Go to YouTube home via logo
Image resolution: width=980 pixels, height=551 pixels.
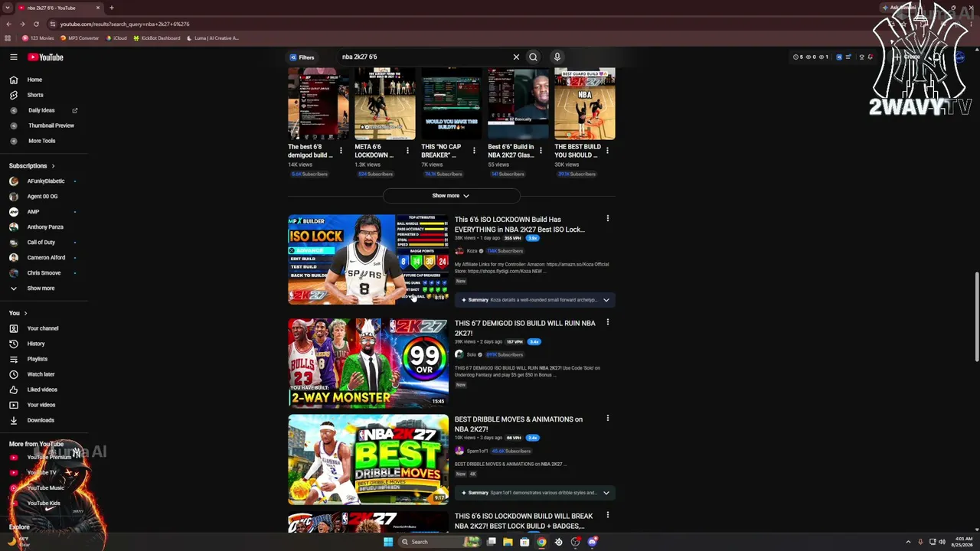46,57
